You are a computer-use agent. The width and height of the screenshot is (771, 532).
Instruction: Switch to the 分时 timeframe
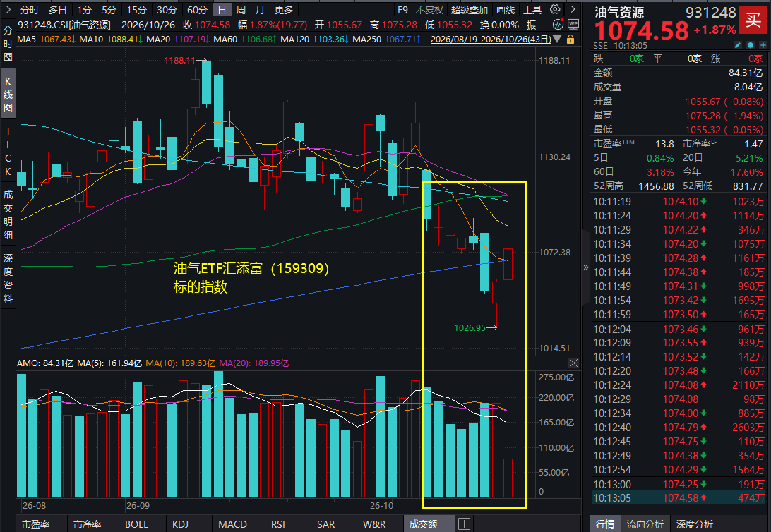(30, 10)
